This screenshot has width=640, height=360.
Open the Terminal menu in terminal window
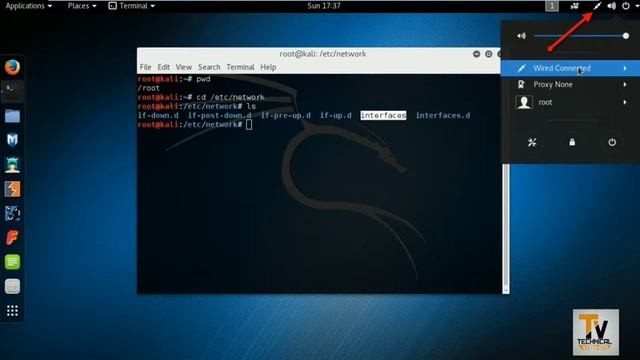point(240,67)
